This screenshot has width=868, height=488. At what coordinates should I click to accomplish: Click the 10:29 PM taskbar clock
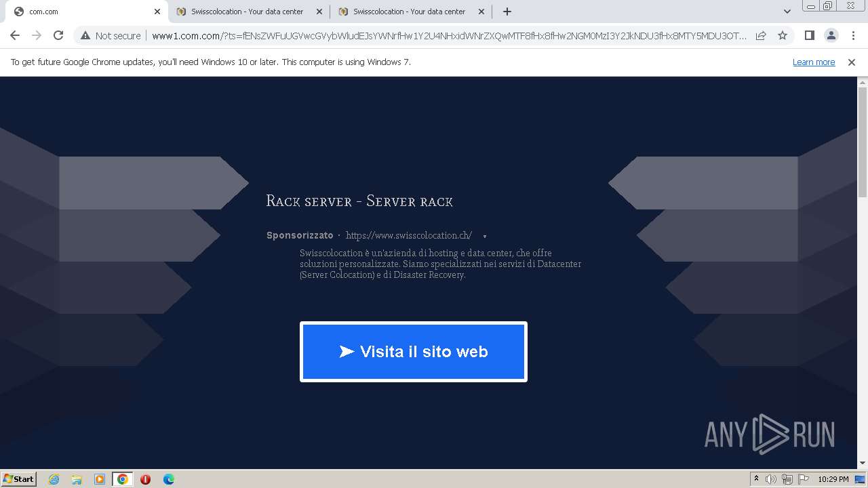[833, 479]
